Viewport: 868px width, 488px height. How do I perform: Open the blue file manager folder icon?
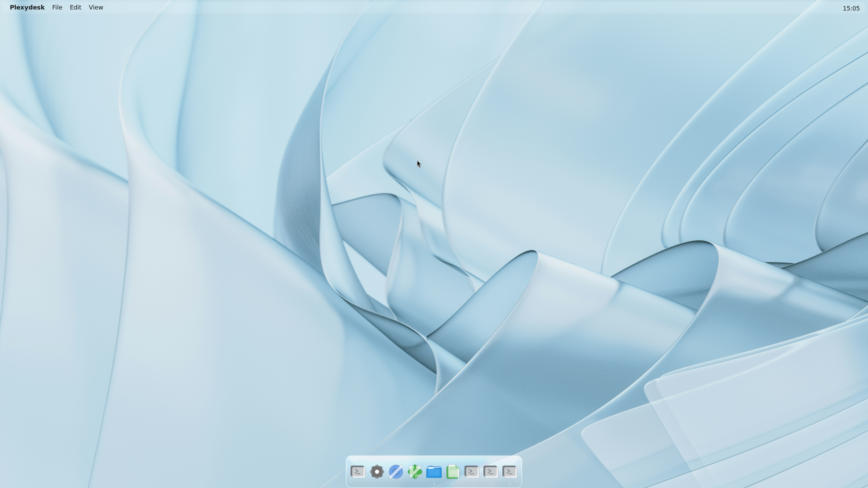(434, 471)
